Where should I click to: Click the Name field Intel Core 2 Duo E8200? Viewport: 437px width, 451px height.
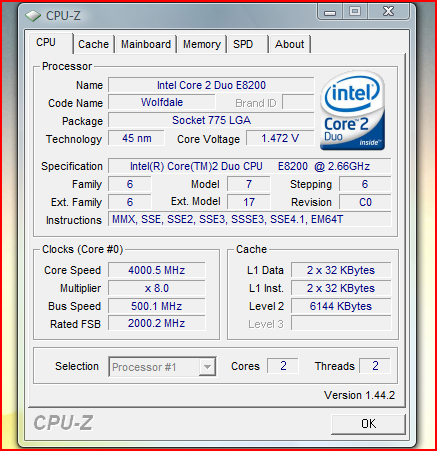211,85
